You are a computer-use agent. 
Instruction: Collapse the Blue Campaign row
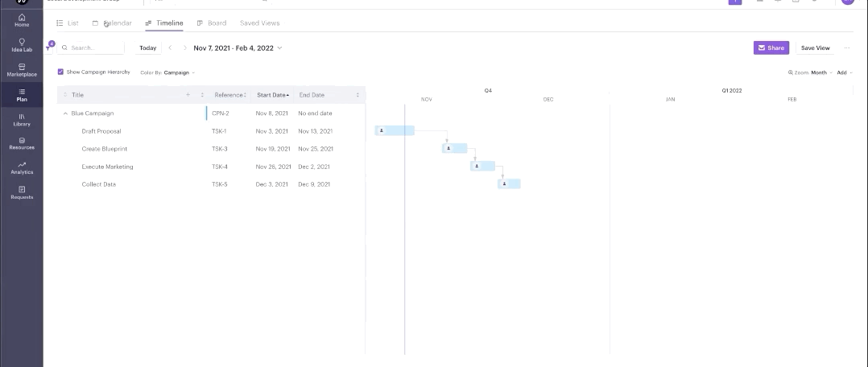[65, 113]
